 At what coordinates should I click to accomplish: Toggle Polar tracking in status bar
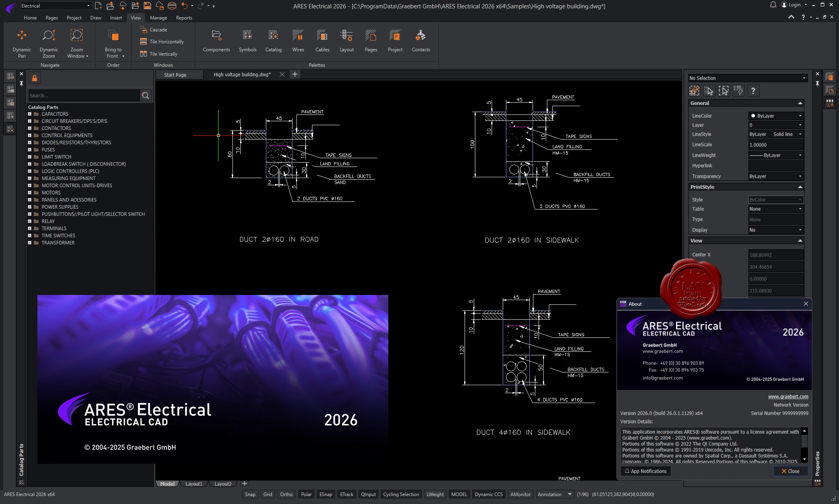[306, 494]
